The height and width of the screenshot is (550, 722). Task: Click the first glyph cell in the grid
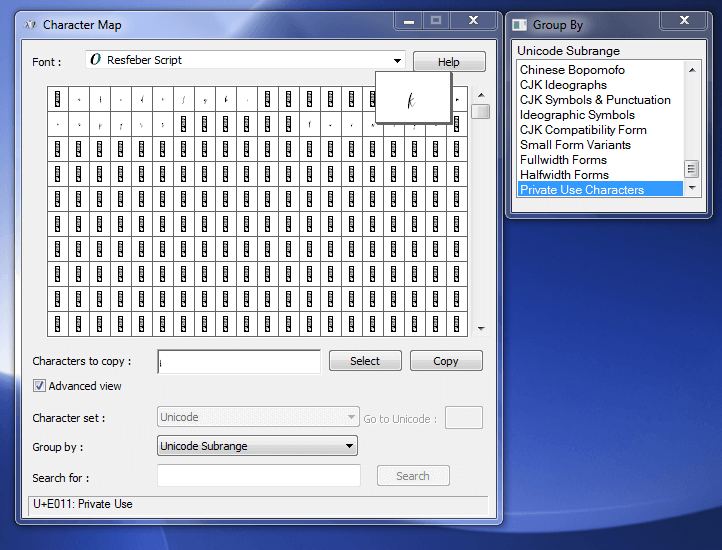click(58, 99)
